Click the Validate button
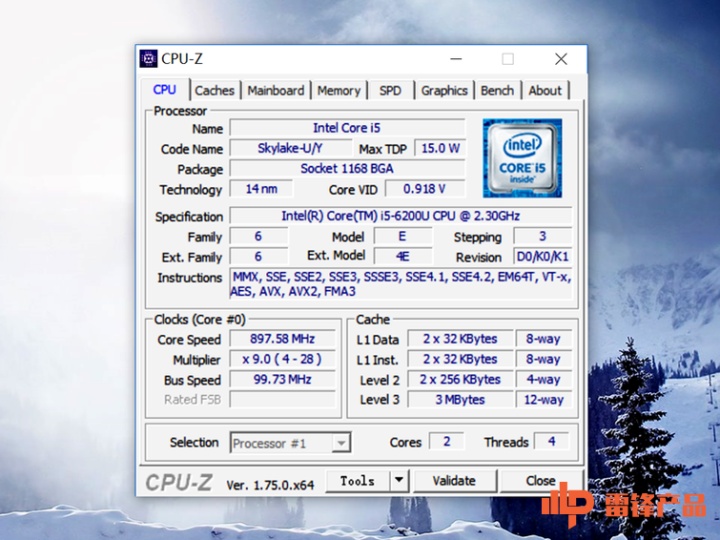This screenshot has width=720, height=540. [454, 481]
